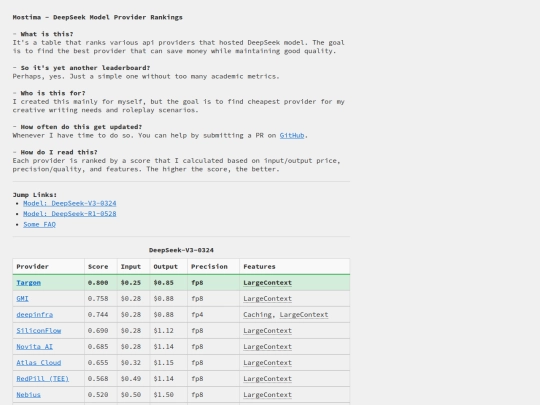Click Atlas Cloud's output price $1.15
540x405 pixels.
tap(164, 363)
